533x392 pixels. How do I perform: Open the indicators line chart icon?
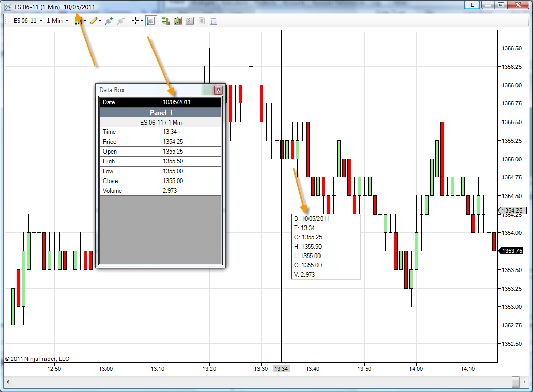(x=190, y=21)
